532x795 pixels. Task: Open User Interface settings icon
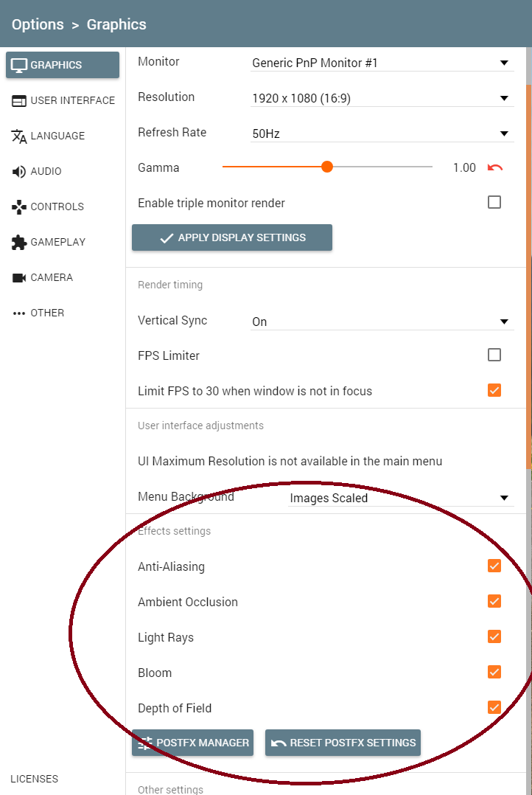[19, 100]
